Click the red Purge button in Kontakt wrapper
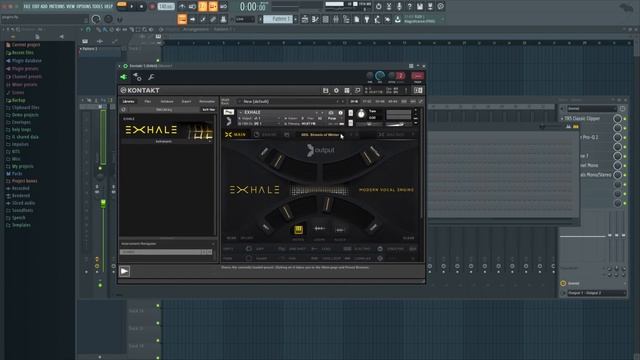Screen dimensions: 640x360 pos(417,76)
